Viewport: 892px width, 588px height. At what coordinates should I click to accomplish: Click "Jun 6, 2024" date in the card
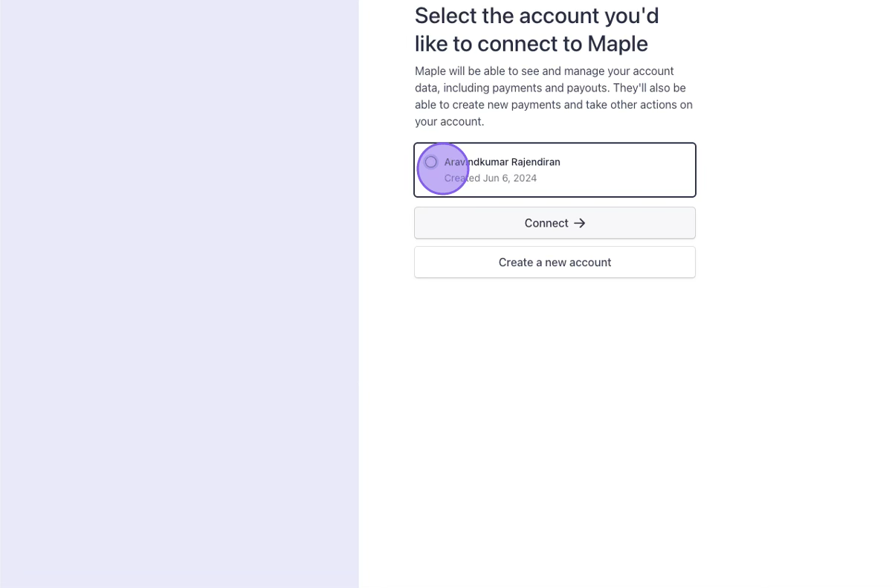510,178
